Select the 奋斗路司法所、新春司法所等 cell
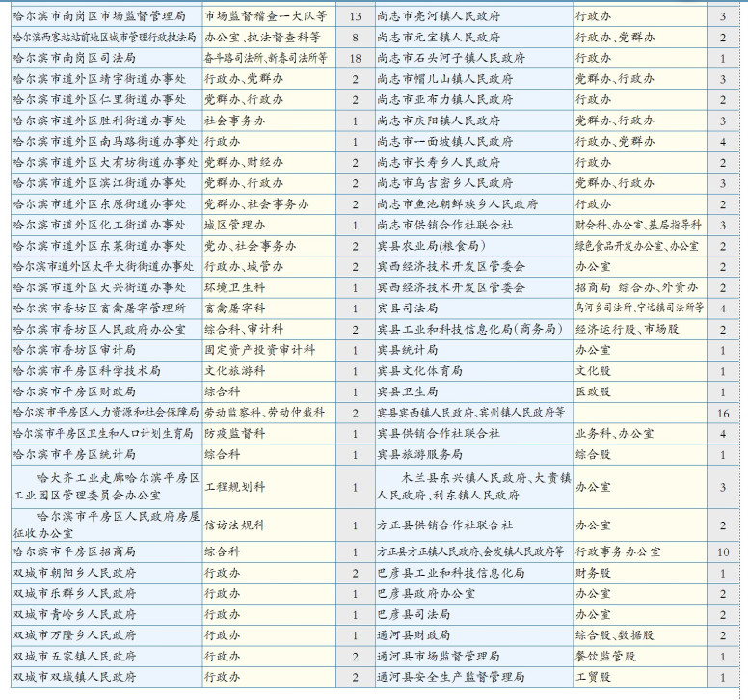The width and height of the screenshot is (748, 700). pyautogui.click(x=266, y=58)
